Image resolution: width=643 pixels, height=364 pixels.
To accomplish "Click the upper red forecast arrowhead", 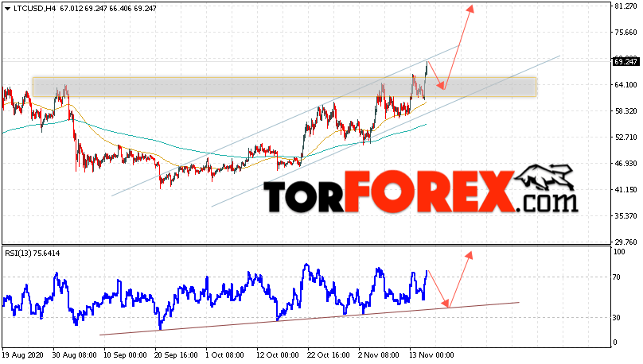I will pyautogui.click(x=470, y=9).
